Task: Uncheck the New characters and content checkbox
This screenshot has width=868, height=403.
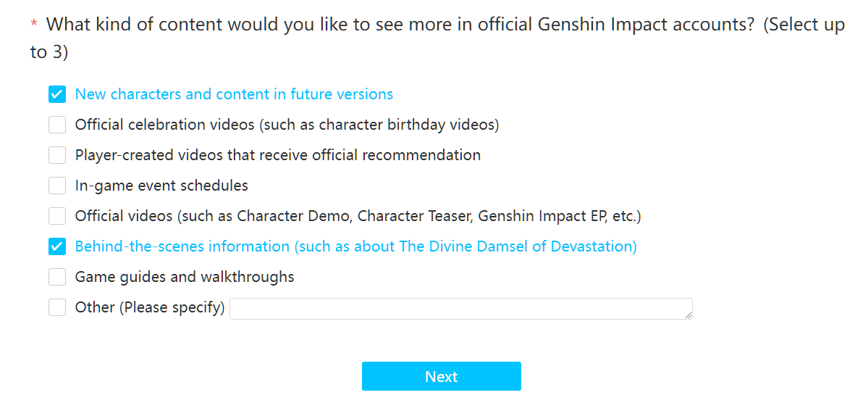Action: click(x=57, y=94)
